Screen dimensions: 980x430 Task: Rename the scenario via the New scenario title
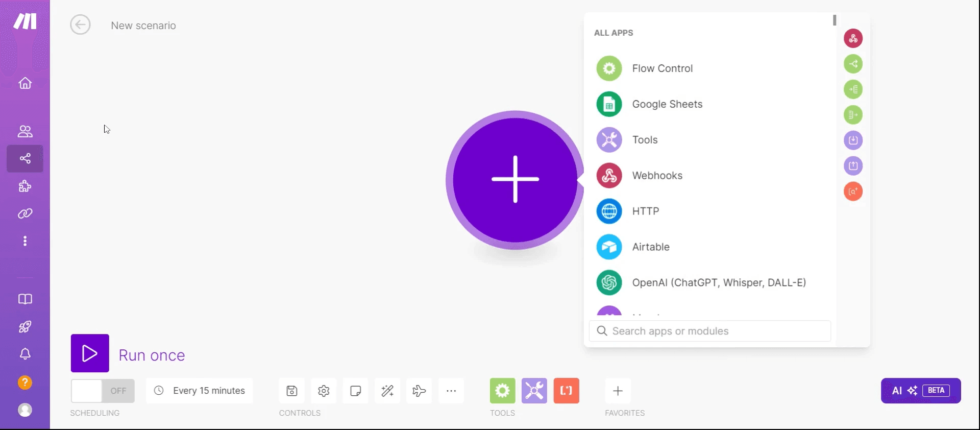point(143,26)
